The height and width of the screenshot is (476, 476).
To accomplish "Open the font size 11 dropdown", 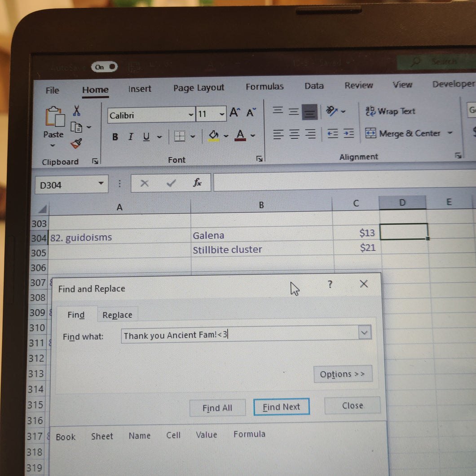I will (x=222, y=114).
